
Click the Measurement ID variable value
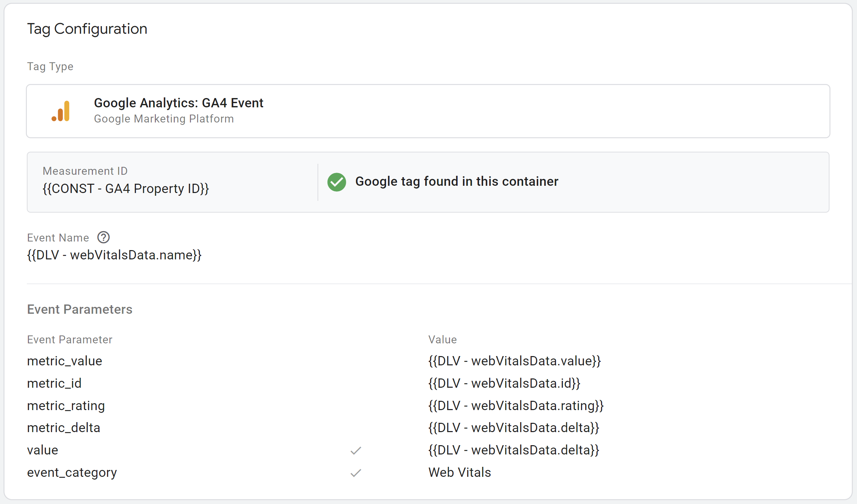coord(126,189)
